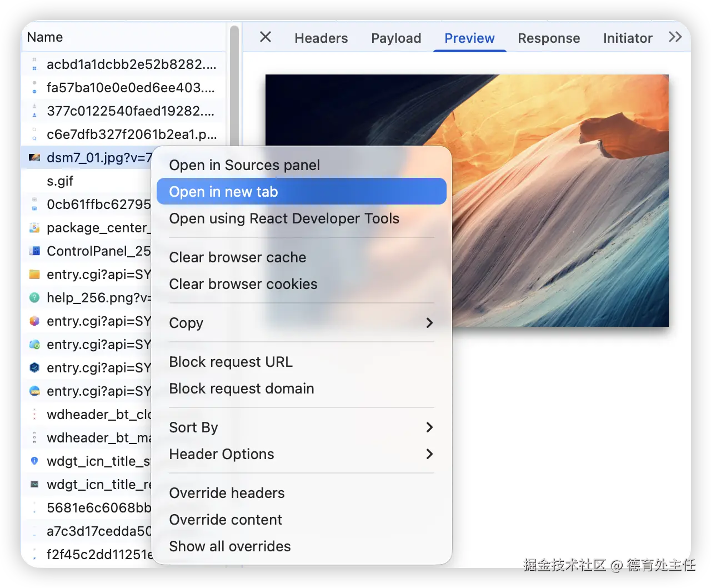Viewport: 711px width, 588px height.
Task: Choose Open in new tab
Action: [302, 191]
